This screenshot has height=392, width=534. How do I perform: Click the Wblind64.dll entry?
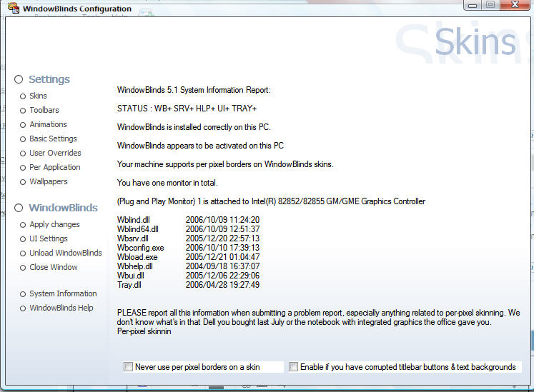(138, 229)
